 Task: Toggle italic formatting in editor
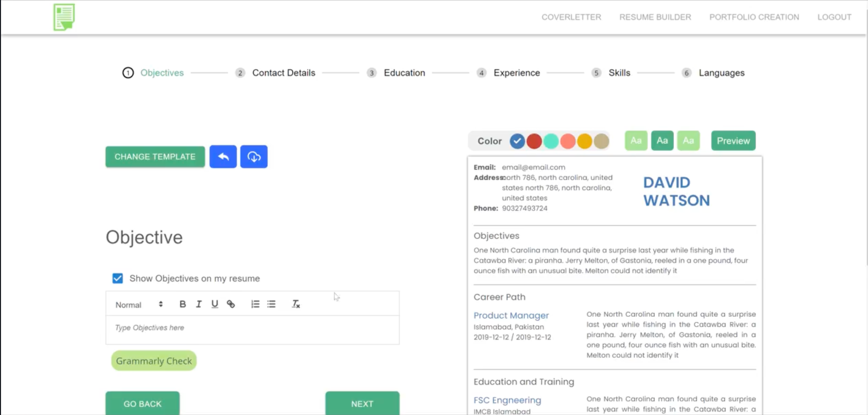(199, 304)
